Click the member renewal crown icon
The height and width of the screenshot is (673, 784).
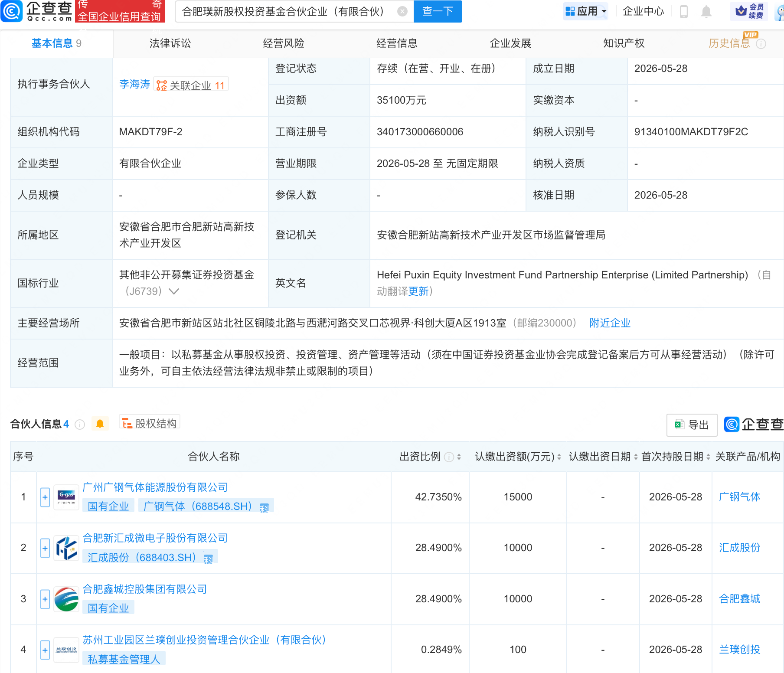pos(741,11)
